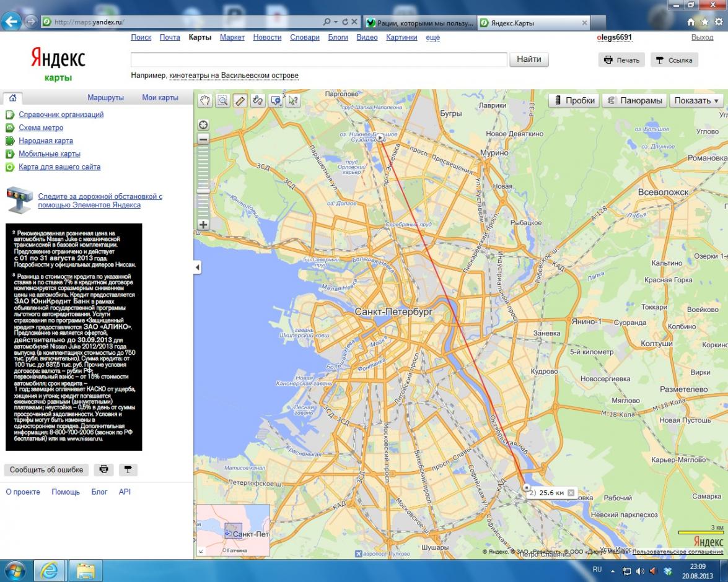Toggle the Пробки traffic layer
Screen dimensions: 728x582
574,100
